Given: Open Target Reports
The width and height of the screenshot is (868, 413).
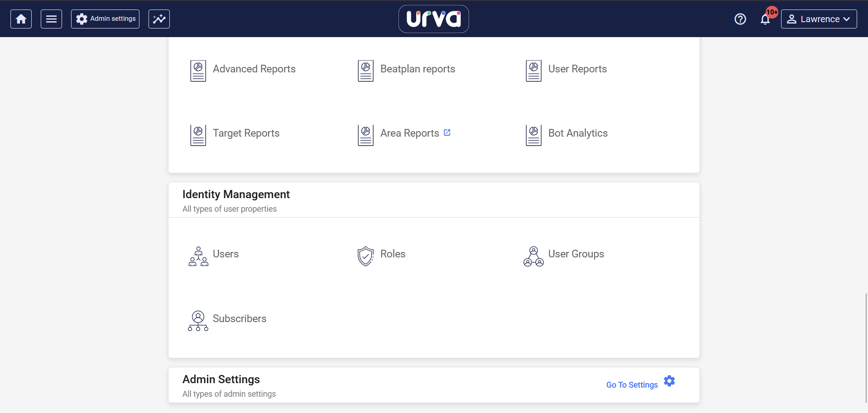Looking at the screenshot, I should [246, 133].
